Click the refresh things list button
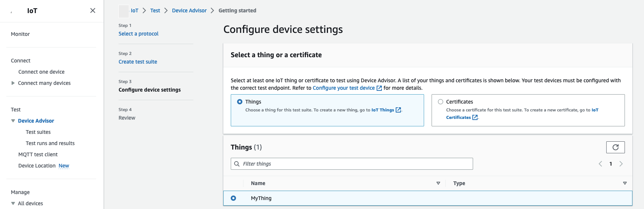This screenshot has height=209, width=644. coord(615,147)
